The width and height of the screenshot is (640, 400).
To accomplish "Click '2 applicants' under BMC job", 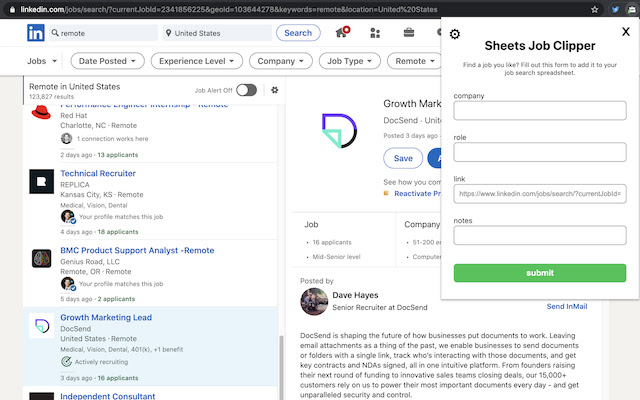I will [x=116, y=299].
